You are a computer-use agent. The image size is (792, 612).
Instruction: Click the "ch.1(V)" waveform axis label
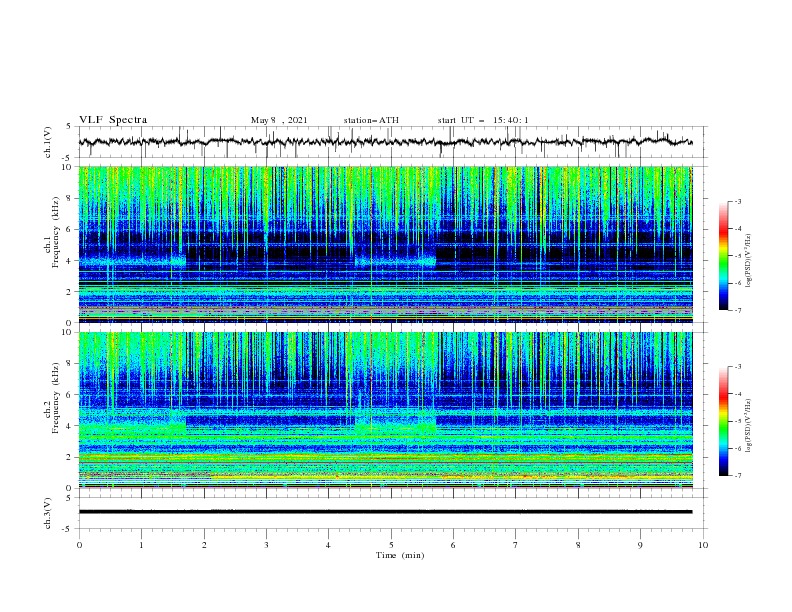click(48, 142)
